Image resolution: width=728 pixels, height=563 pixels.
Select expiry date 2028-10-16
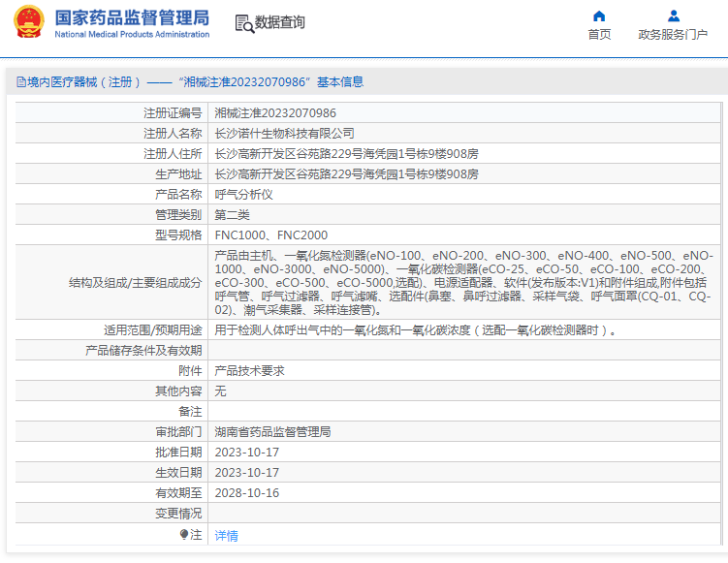[247, 493]
